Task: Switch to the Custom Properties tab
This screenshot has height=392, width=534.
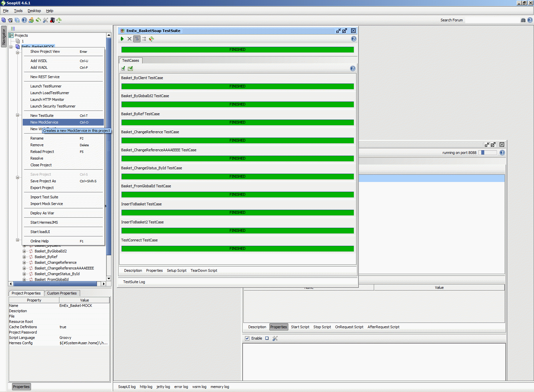Action: point(62,293)
